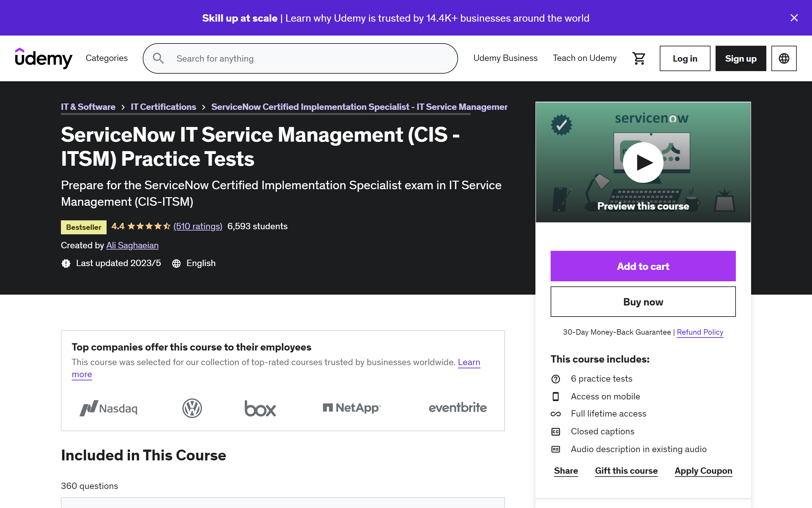Open the shopping cart icon
812x508 pixels.
tap(639, 58)
